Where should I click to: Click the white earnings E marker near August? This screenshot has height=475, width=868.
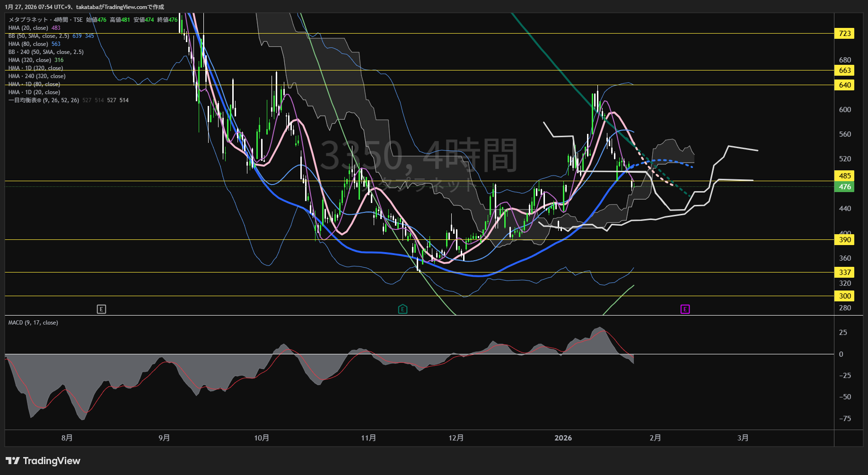(x=101, y=309)
